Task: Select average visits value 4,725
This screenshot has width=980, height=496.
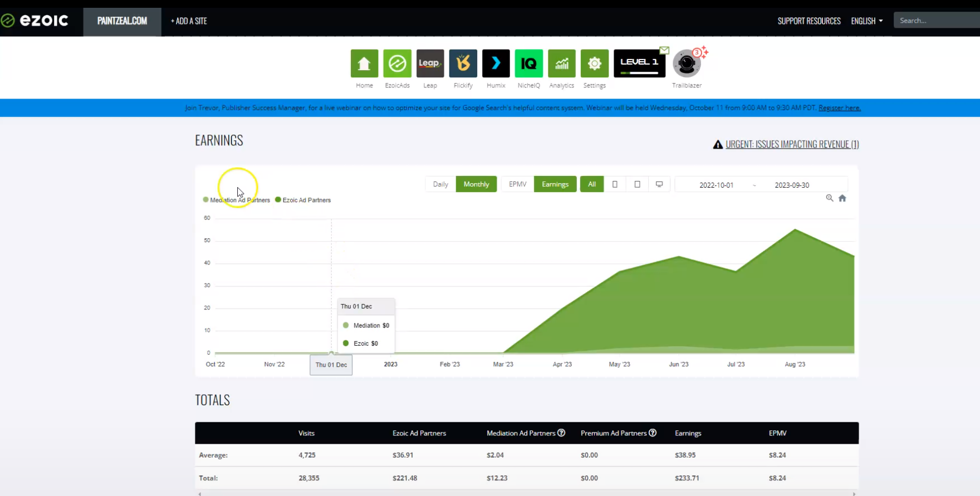Action: 307,455
